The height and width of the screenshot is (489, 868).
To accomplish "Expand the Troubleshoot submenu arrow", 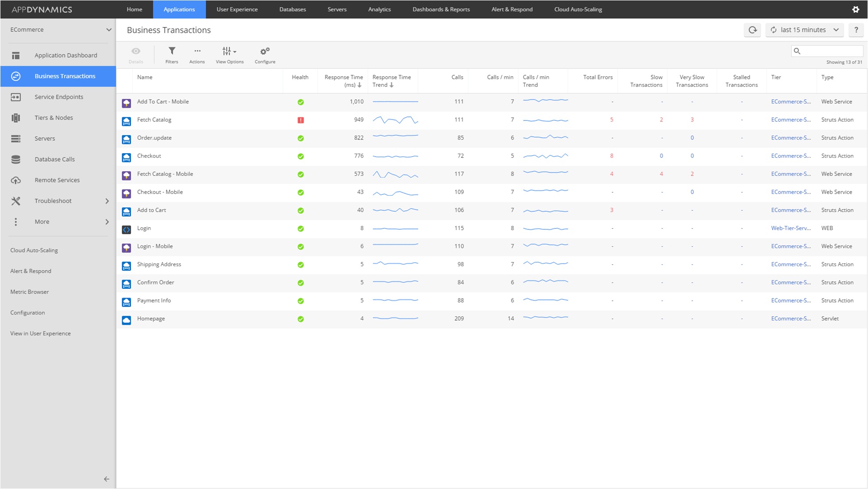I will point(107,201).
